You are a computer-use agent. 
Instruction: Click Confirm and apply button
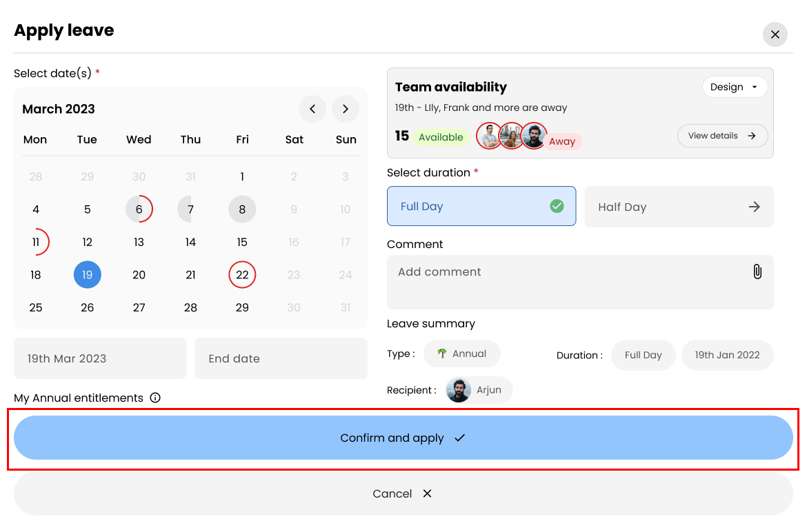[x=403, y=438]
